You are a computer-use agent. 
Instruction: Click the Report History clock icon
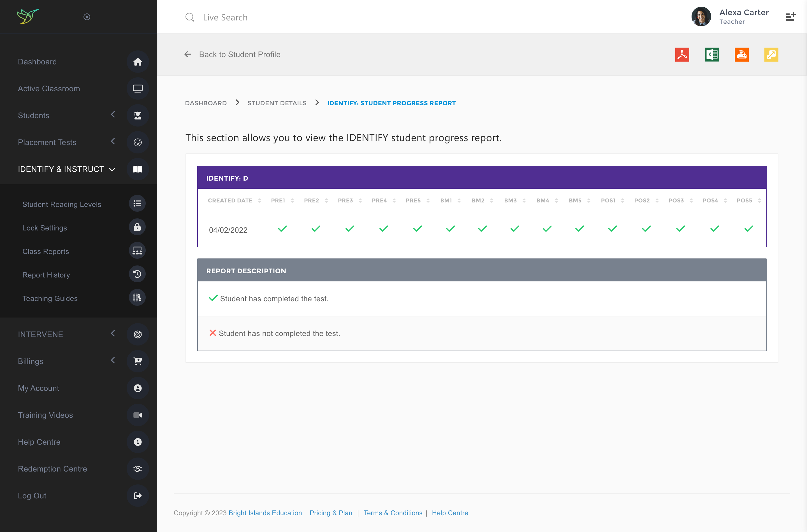tap(137, 274)
